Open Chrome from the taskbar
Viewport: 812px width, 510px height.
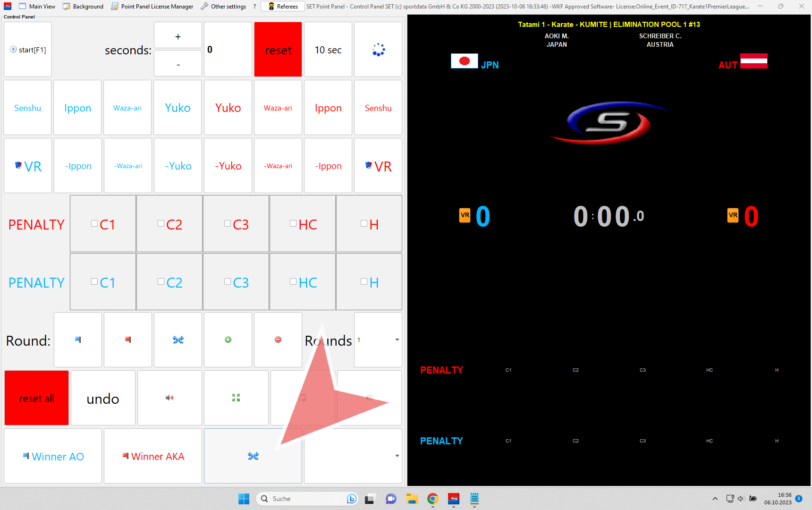coord(432,499)
